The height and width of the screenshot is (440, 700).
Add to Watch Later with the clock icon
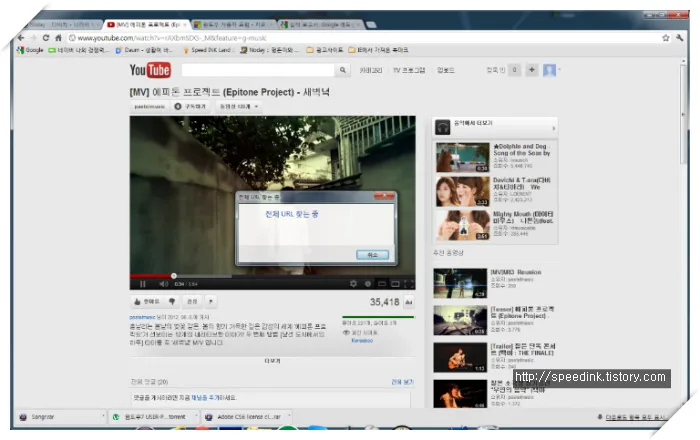tap(368, 284)
